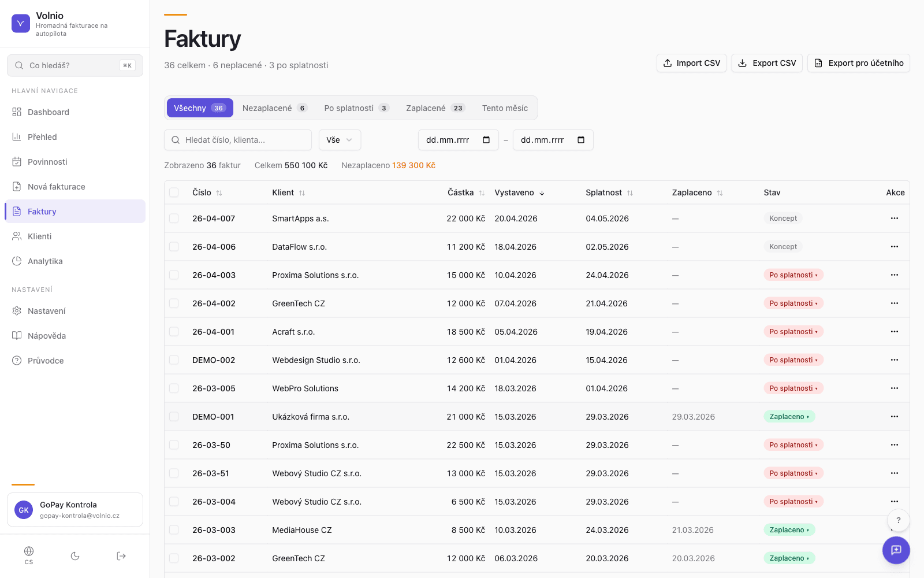Open the GoPay Kontrola account card
This screenshot has height=578, width=924.
[x=75, y=510]
